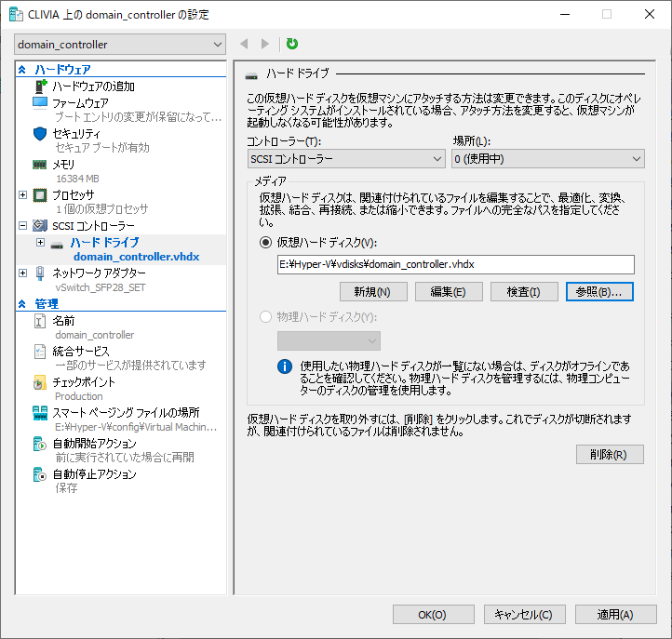672x639 pixels.
Task: Click the ファームウェア monitor icon
Action: click(40, 103)
